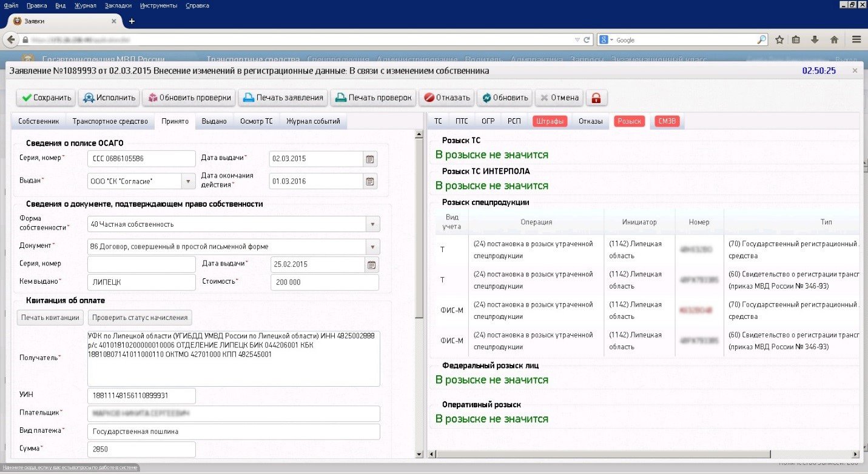Screen dimensions: 868x474
Task: Click the 'Стоимость' input field
Action: coord(324,282)
